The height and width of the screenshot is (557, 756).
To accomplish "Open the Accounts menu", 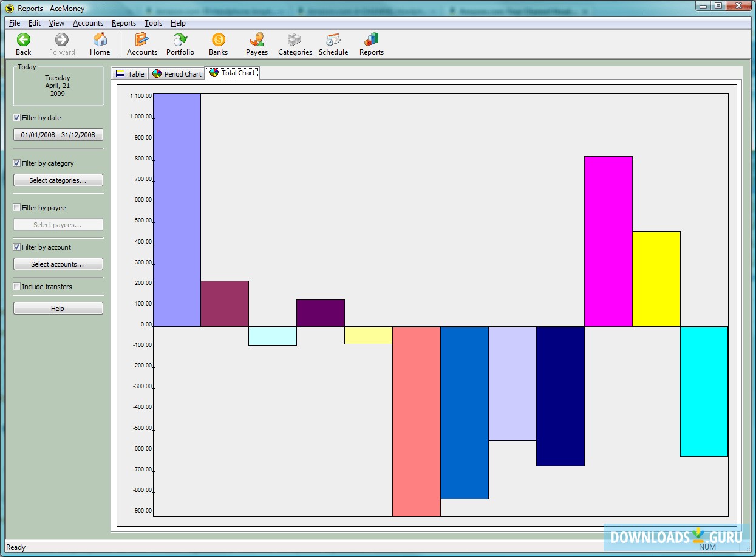I will pyautogui.click(x=88, y=23).
